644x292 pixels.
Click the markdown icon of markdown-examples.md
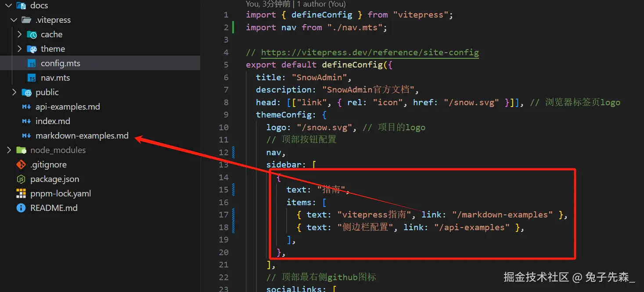click(26, 136)
